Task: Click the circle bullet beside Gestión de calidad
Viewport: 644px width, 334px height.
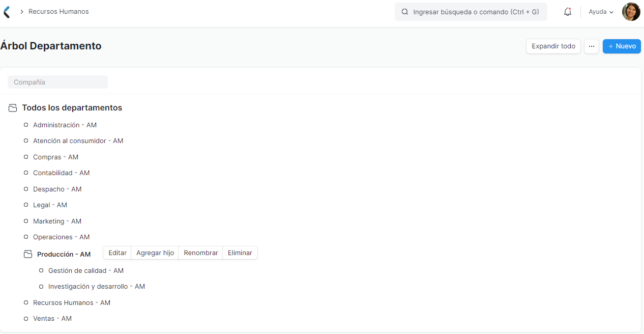Action: point(41,271)
